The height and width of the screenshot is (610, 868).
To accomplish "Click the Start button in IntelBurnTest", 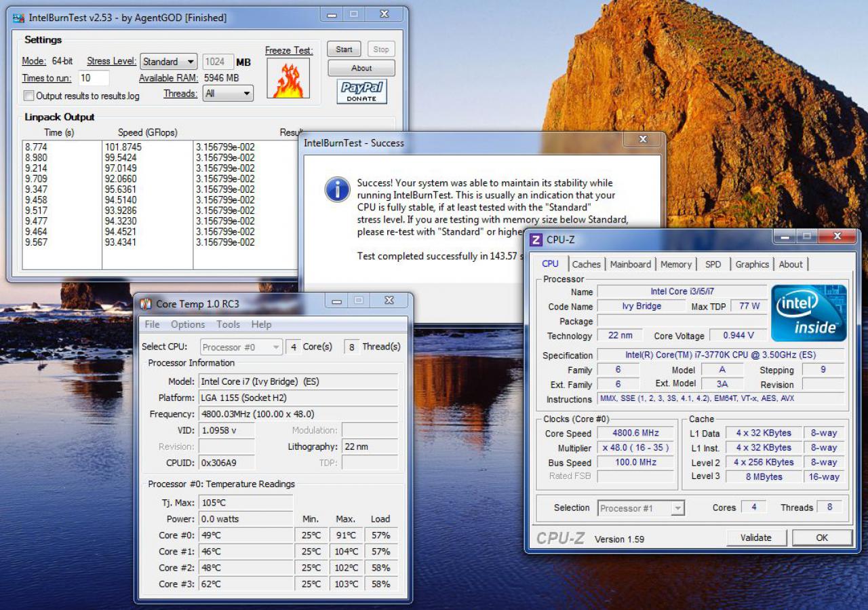I will [344, 49].
